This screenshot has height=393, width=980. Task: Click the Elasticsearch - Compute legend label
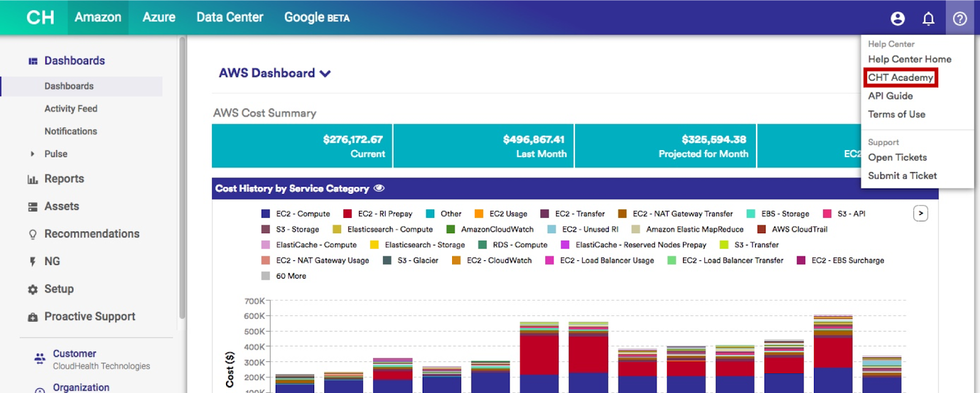click(x=390, y=230)
